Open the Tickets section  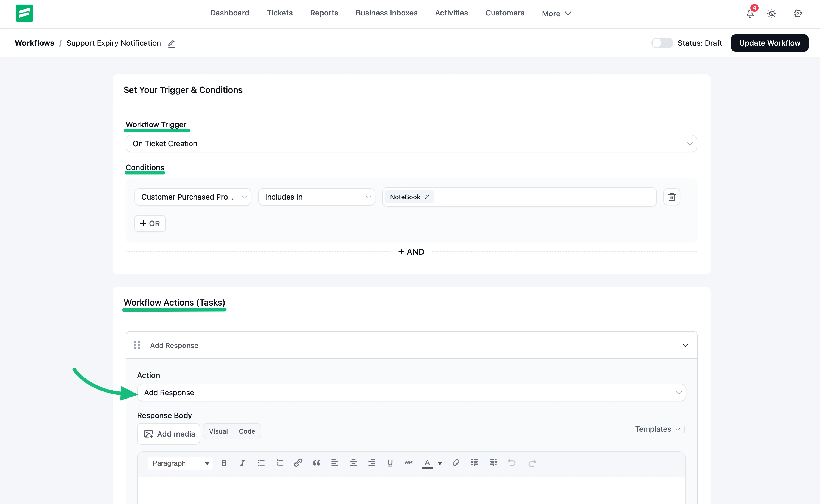click(x=279, y=13)
